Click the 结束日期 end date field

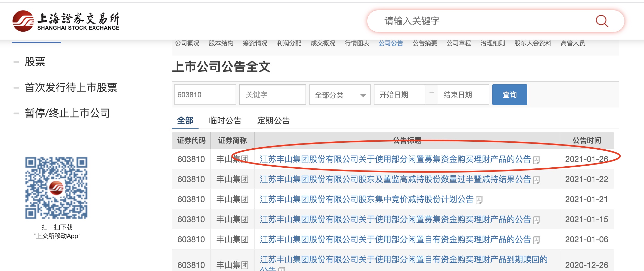[x=463, y=95]
